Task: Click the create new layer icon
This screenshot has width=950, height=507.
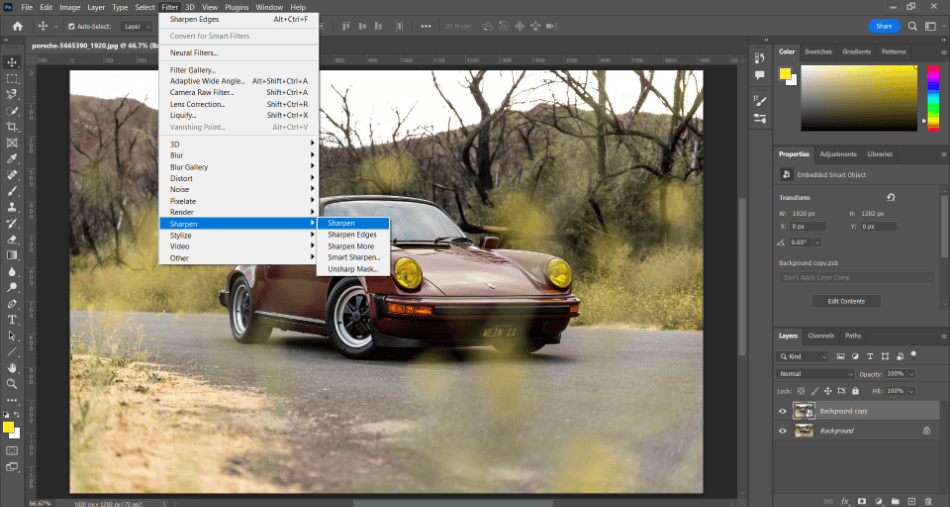Action: pyautogui.click(x=912, y=501)
